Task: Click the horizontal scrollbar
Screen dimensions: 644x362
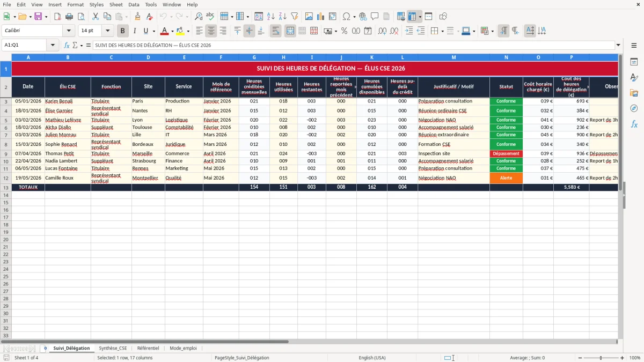Action: pyautogui.click(x=309, y=342)
